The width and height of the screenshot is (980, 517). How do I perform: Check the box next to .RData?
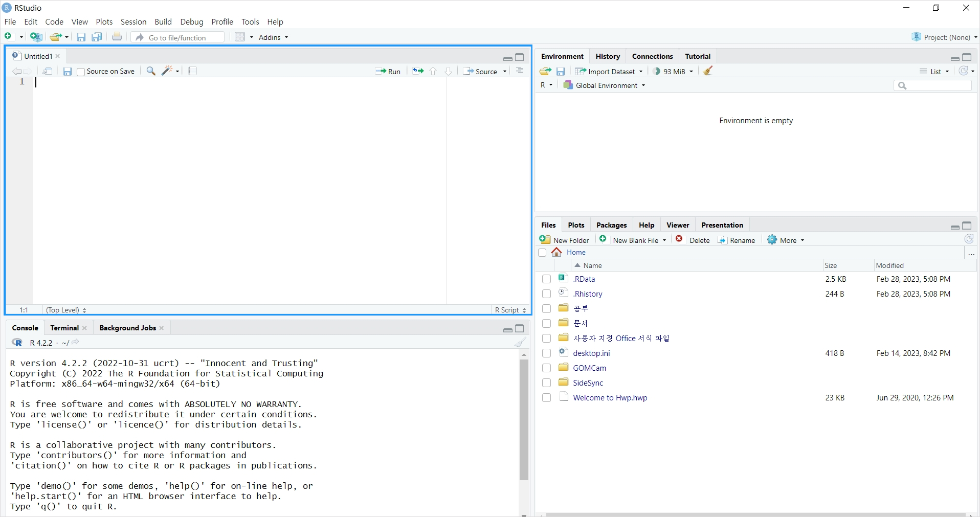(x=546, y=279)
